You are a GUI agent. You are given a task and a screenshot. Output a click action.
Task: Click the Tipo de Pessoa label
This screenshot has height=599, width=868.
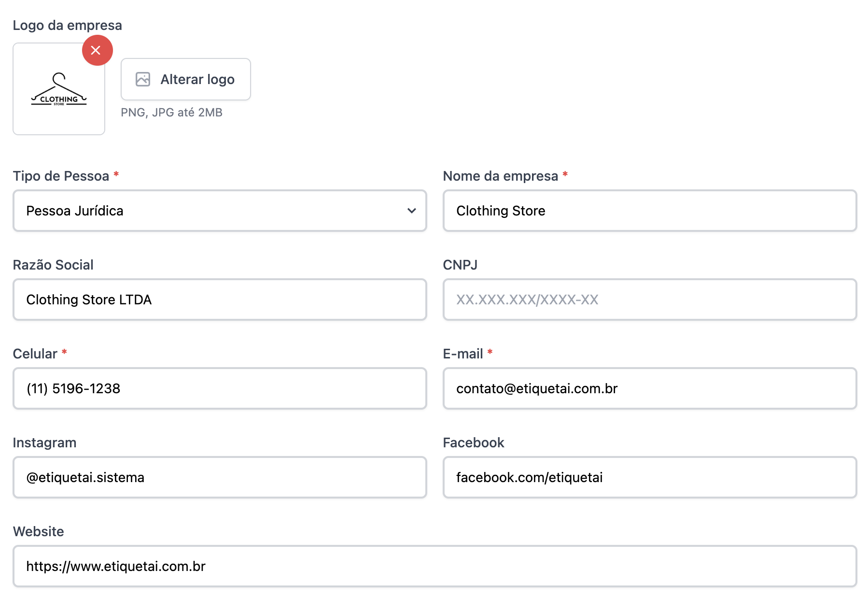pos(61,176)
